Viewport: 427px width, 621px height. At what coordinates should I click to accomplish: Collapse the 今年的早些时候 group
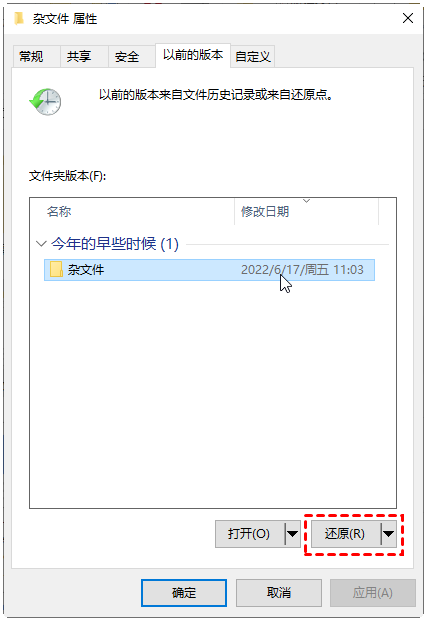tap(41, 244)
